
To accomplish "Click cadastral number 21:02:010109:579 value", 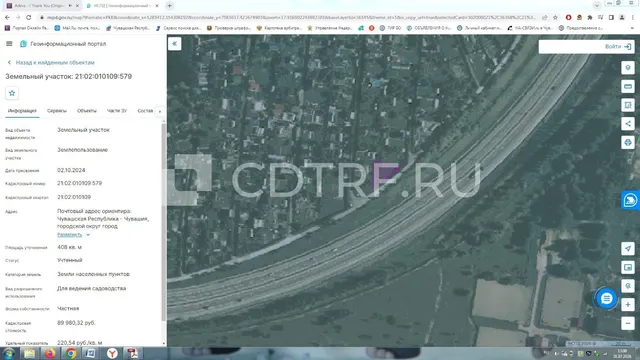I will coord(80,183).
